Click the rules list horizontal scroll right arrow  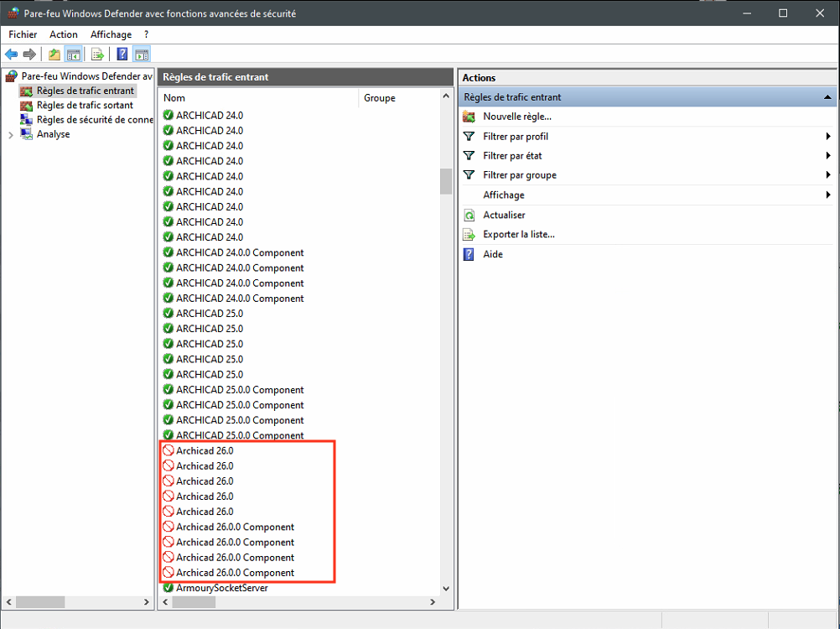(x=433, y=602)
